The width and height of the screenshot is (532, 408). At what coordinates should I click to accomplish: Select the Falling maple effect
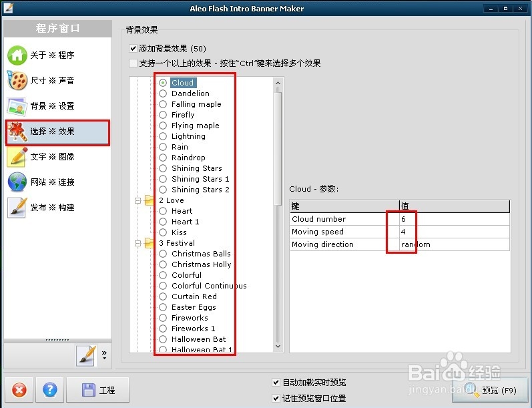pos(196,104)
